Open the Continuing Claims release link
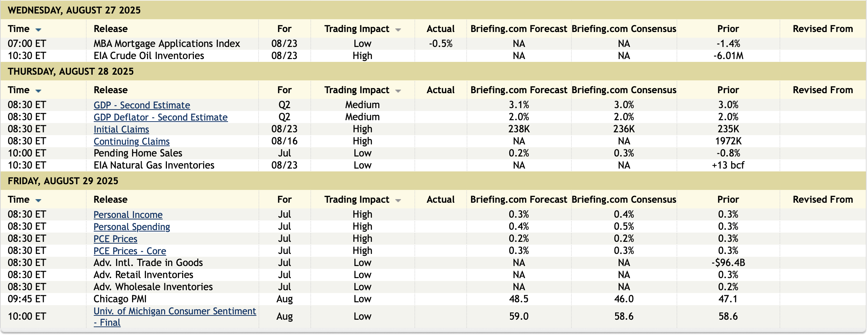This screenshot has width=868, height=335. click(x=131, y=142)
